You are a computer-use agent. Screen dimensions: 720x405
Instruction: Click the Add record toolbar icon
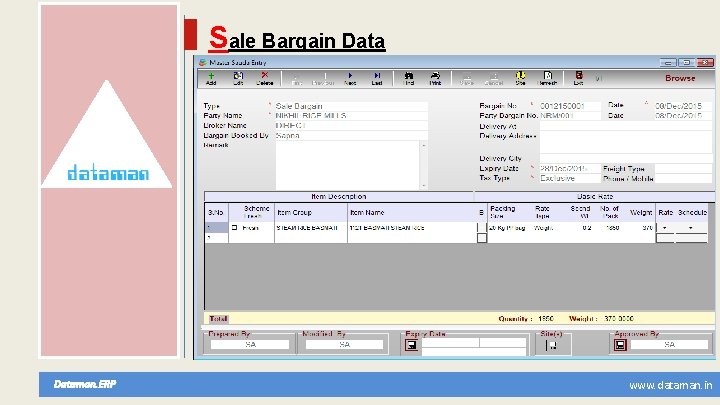(211, 79)
